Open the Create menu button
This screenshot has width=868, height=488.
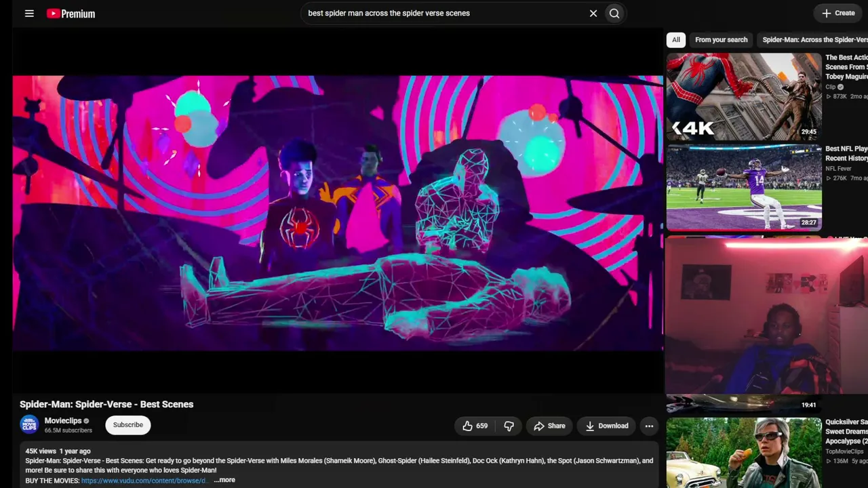pos(839,13)
